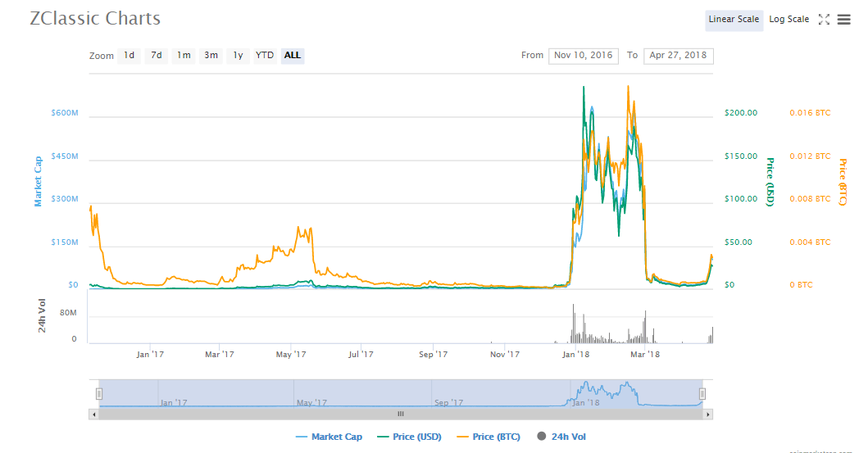Set zoom to 1m
Viewport: 868px width, 453px height.
[x=184, y=56]
